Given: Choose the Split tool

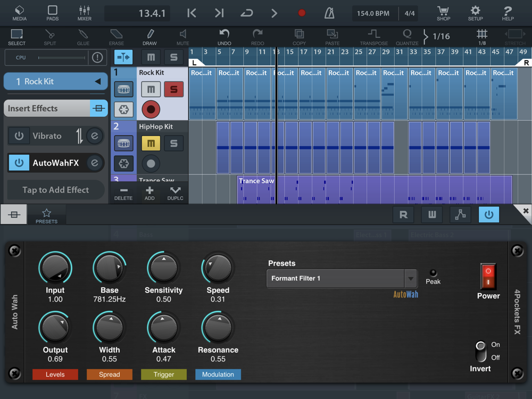Looking at the screenshot, I should (x=50, y=37).
